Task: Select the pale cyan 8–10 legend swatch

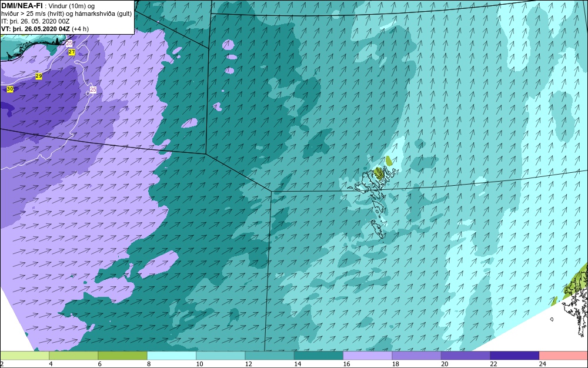Action: coord(171,356)
